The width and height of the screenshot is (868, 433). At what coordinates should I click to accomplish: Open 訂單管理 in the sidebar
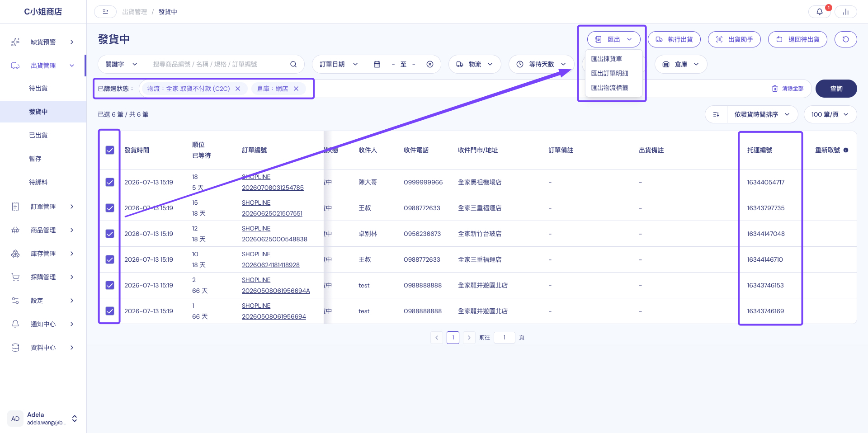[43, 207]
